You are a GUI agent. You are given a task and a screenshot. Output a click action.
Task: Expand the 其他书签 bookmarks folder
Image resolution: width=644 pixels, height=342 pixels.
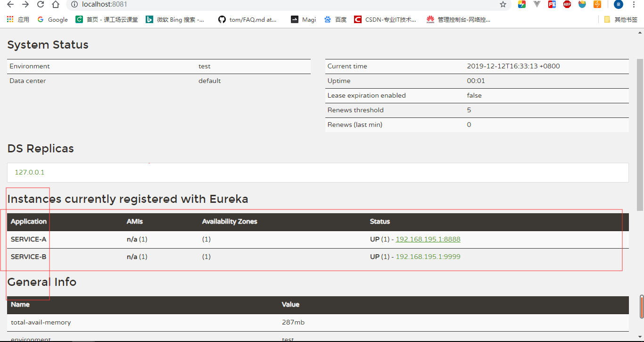(x=620, y=19)
